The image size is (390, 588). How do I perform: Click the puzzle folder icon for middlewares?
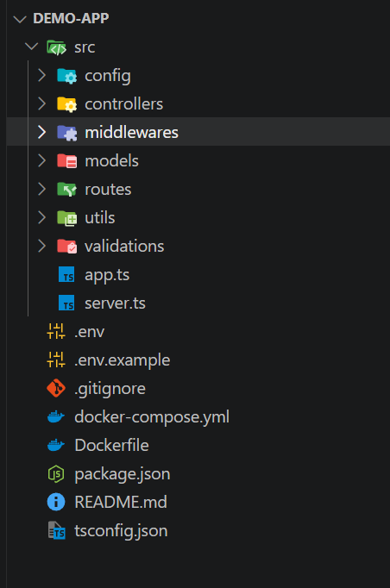point(66,133)
